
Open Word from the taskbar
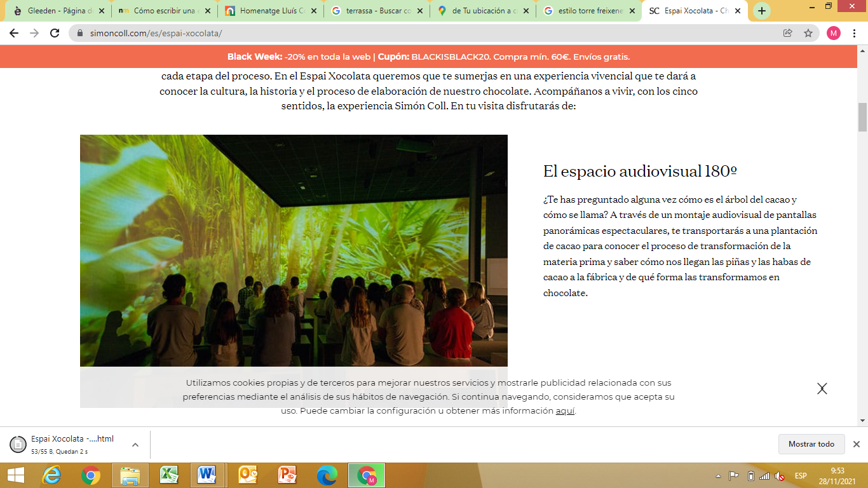[207, 475]
